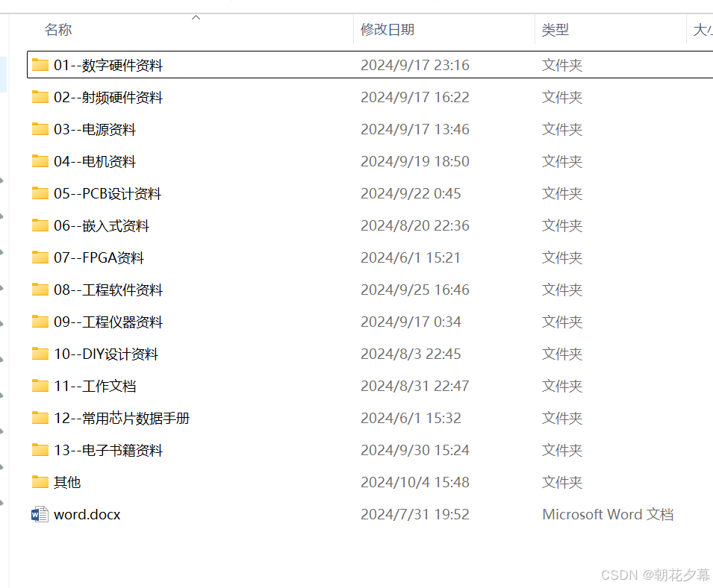Select folder name 02--射频硬件资料
This screenshot has height=588, width=713.
click(108, 97)
